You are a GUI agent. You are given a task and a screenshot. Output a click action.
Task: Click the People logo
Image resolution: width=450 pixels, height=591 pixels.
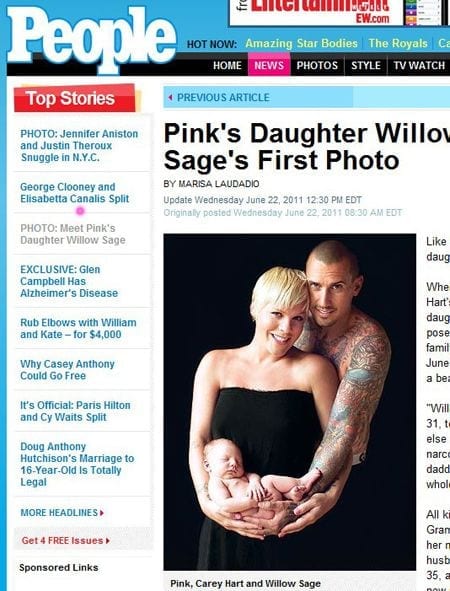point(92,38)
